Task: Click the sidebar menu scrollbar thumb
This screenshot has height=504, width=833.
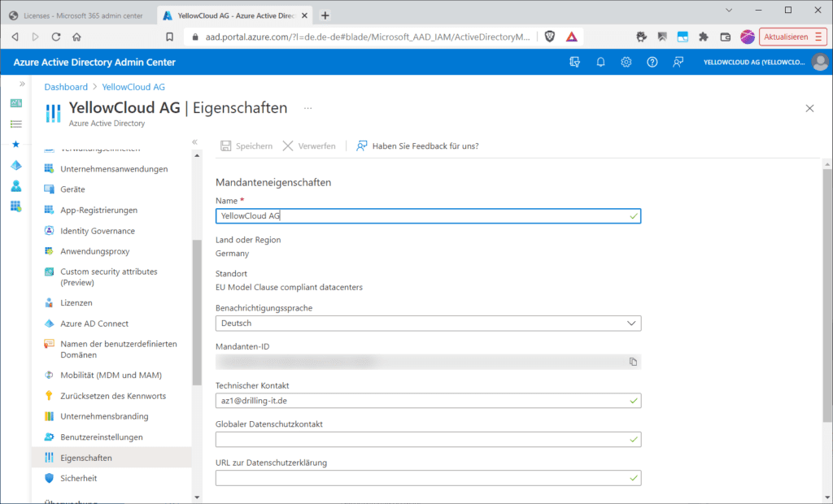Action: (x=197, y=312)
